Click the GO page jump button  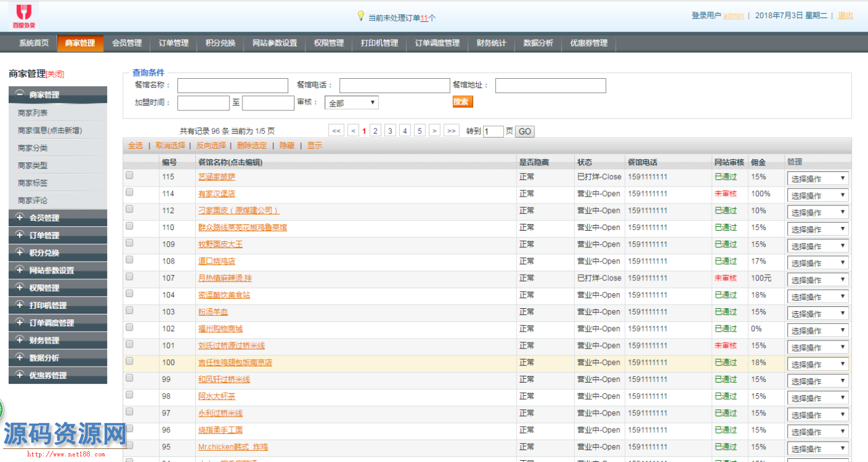(525, 131)
